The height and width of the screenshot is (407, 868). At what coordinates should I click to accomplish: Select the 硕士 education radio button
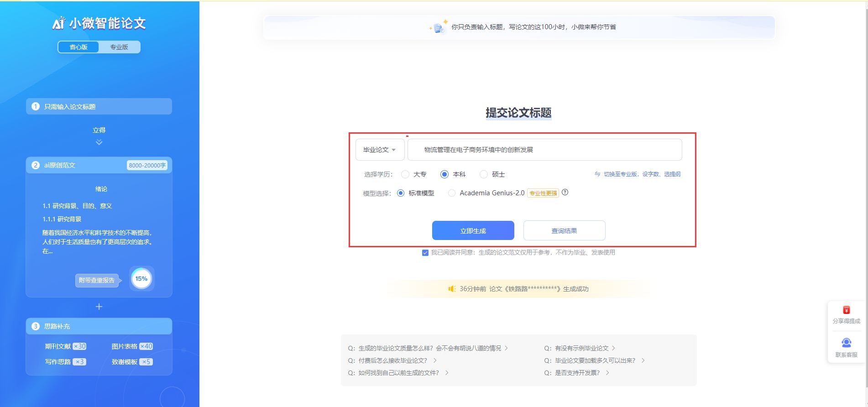click(x=484, y=174)
